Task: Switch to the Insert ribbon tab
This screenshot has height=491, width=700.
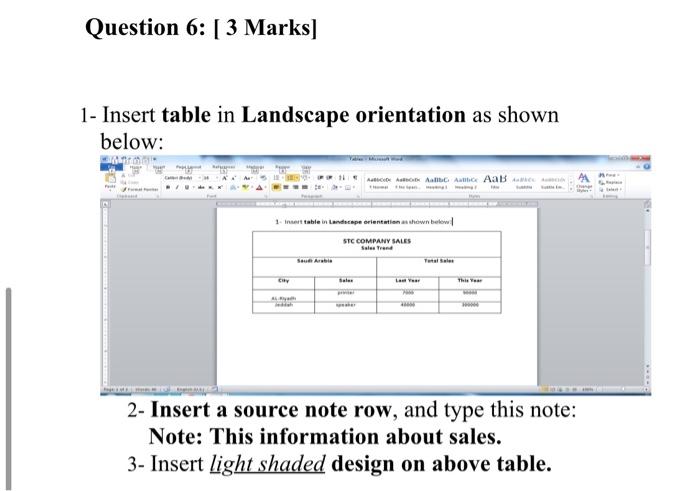Action: point(159,167)
